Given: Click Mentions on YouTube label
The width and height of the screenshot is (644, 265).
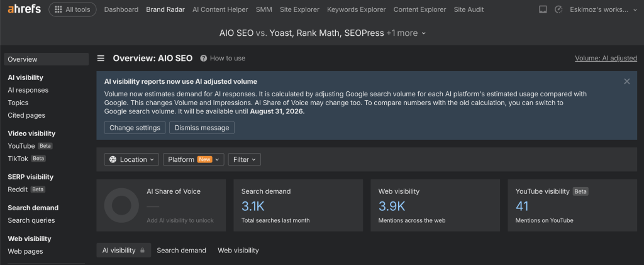Looking at the screenshot, I should [544, 220].
